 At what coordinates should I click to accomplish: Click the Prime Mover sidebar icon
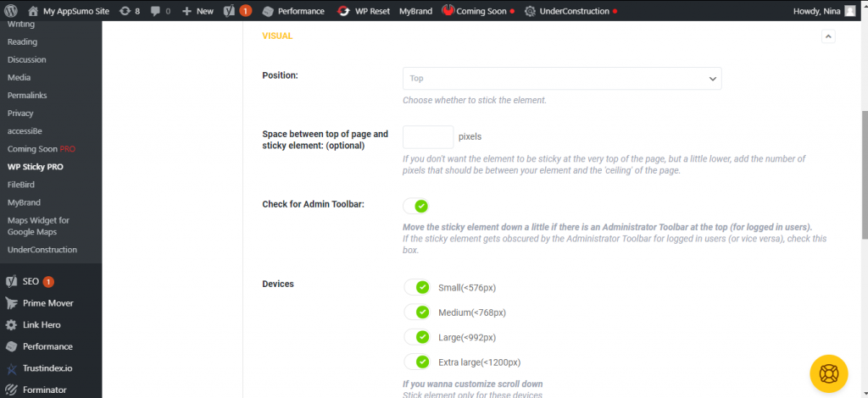[x=12, y=303]
